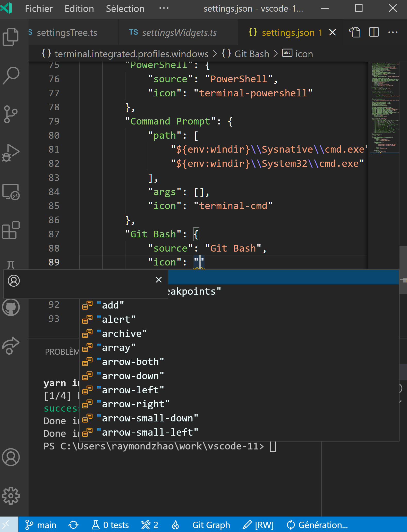Open the Search view in activity bar
Viewport: 407px width, 532px height.
click(x=11, y=76)
